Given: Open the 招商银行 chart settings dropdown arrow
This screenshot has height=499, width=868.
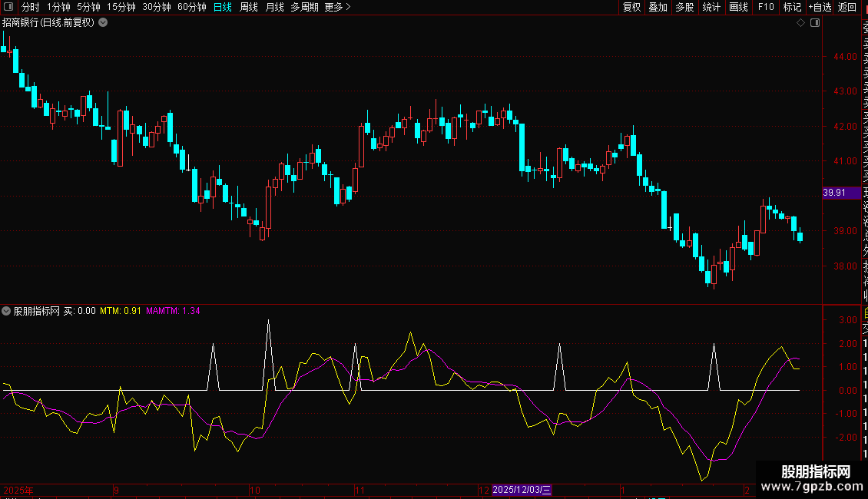Looking at the screenshot, I should [103, 23].
